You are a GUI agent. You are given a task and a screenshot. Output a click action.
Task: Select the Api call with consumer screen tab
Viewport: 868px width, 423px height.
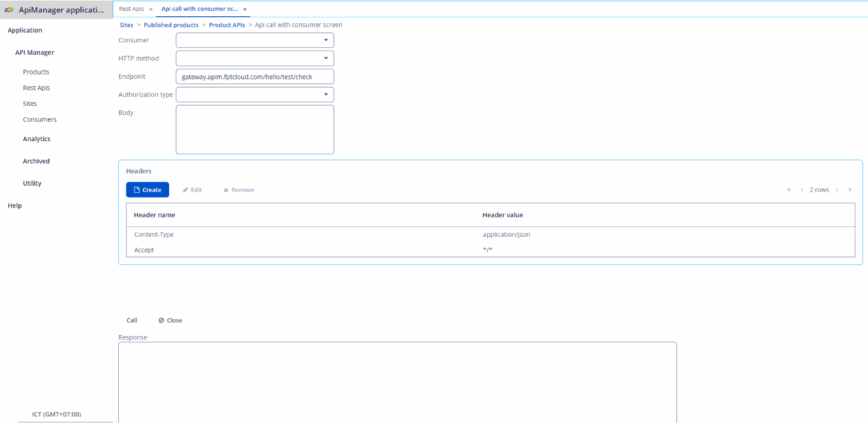(x=200, y=9)
